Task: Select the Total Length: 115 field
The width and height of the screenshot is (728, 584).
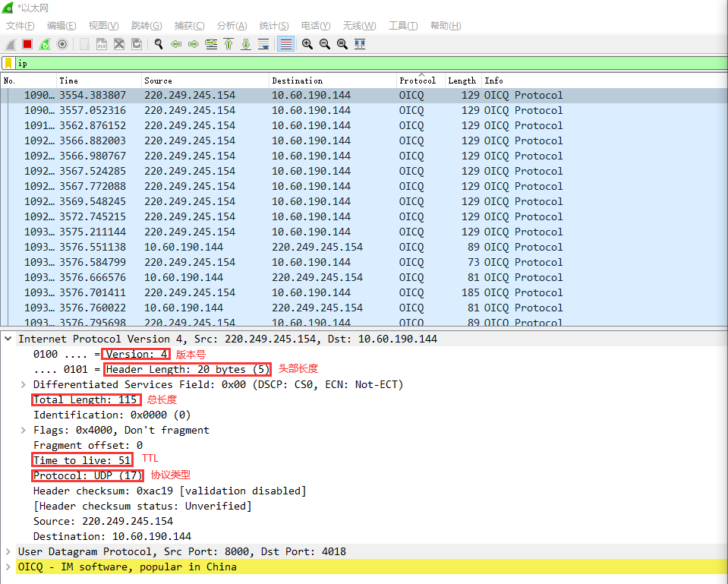Action: pyautogui.click(x=86, y=399)
